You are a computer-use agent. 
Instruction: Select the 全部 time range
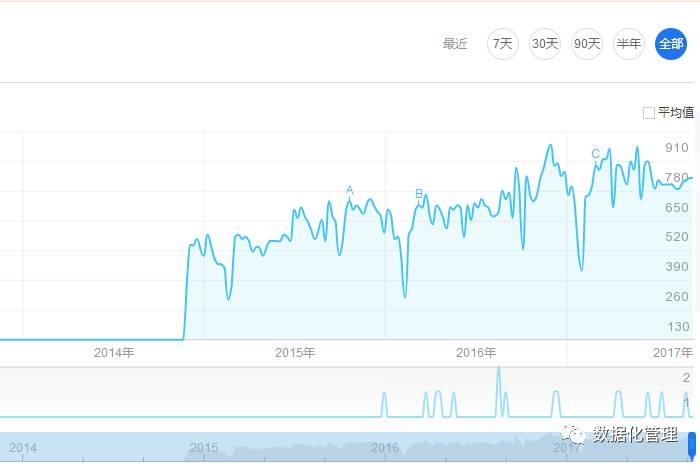point(671,44)
